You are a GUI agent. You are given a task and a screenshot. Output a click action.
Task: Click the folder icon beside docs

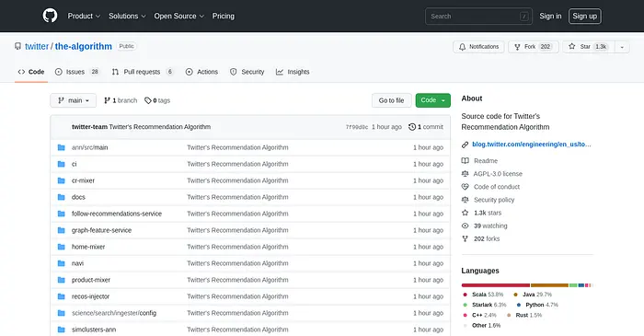(62, 197)
